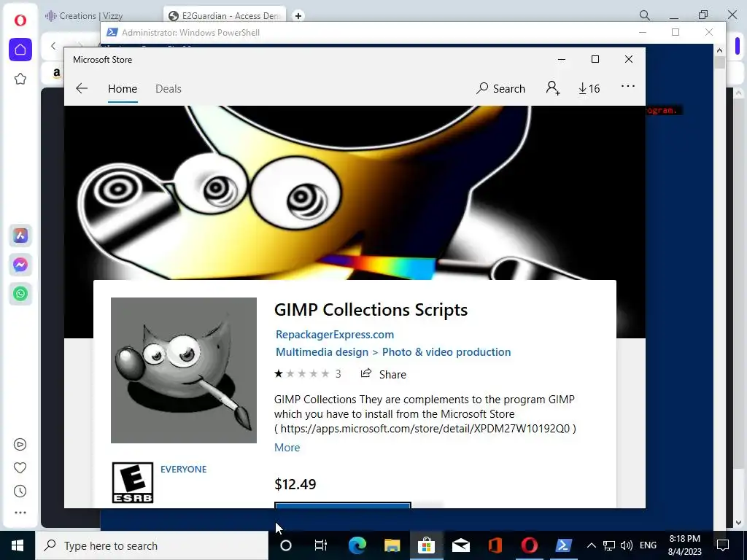
Task: Show hidden system tray icons
Action: 591,545
